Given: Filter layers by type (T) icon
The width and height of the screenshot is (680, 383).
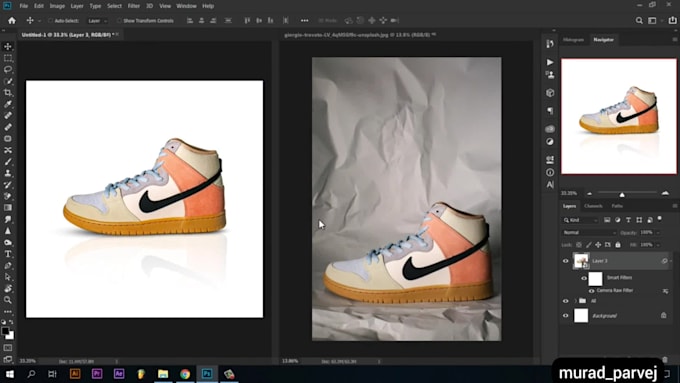Looking at the screenshot, I should click(628, 220).
